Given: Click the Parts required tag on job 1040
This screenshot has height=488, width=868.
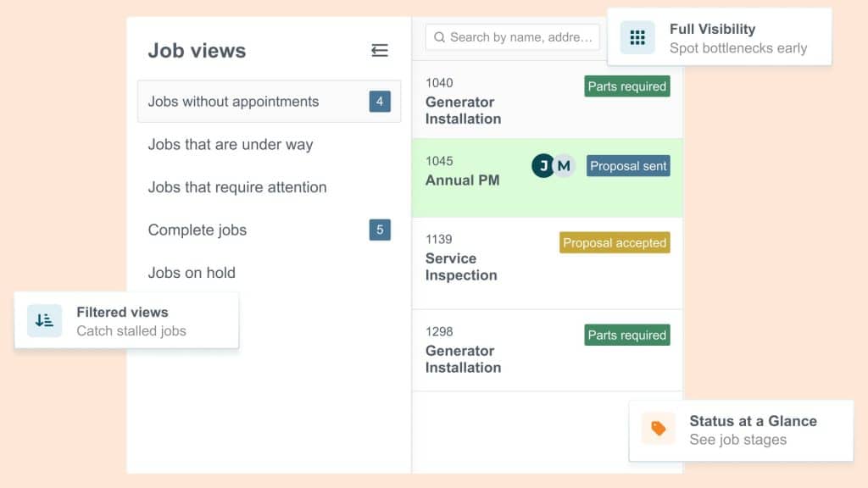Looking at the screenshot, I should pyautogui.click(x=627, y=86).
